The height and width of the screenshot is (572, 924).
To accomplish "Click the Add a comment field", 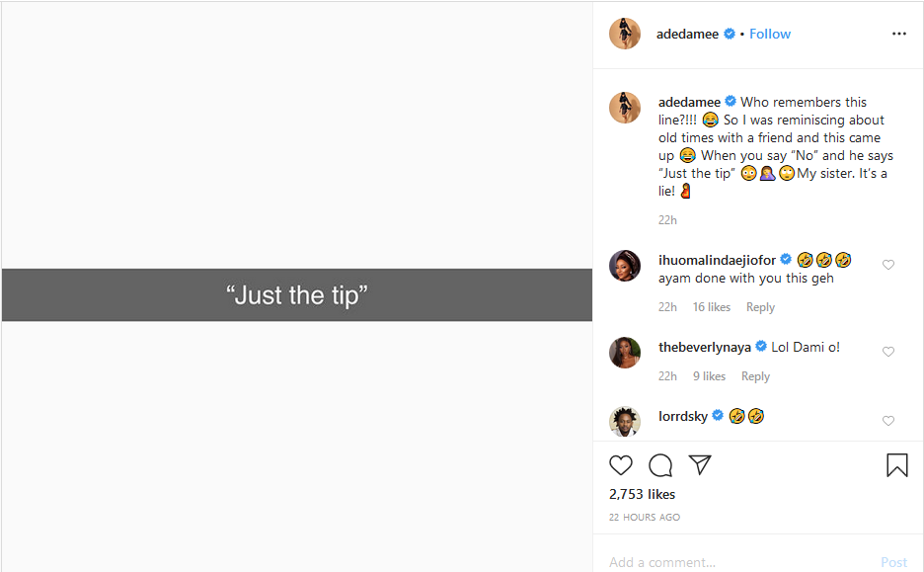I will tap(731, 562).
